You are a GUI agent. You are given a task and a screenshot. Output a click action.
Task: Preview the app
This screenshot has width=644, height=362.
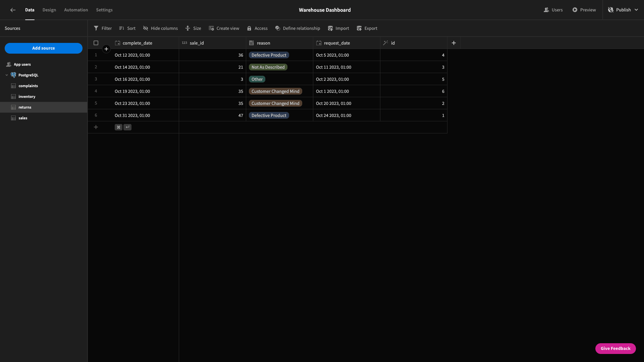pyautogui.click(x=584, y=10)
